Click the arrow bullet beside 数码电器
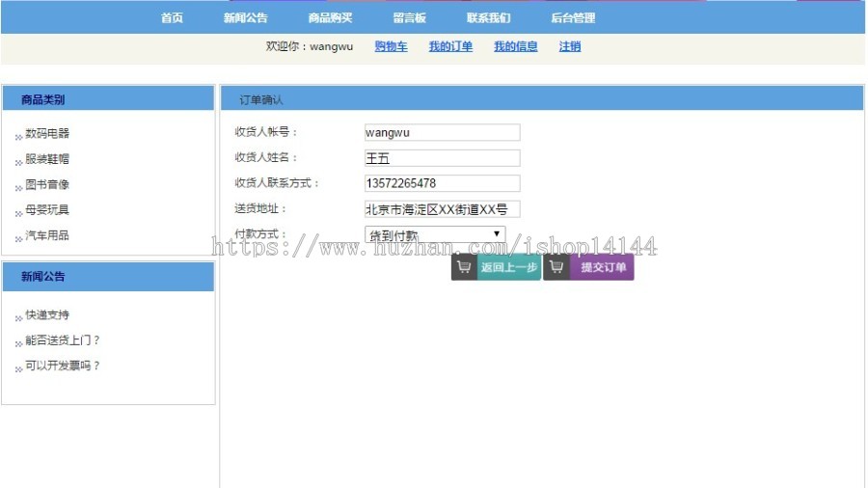The height and width of the screenshot is (488, 868). pos(19,136)
